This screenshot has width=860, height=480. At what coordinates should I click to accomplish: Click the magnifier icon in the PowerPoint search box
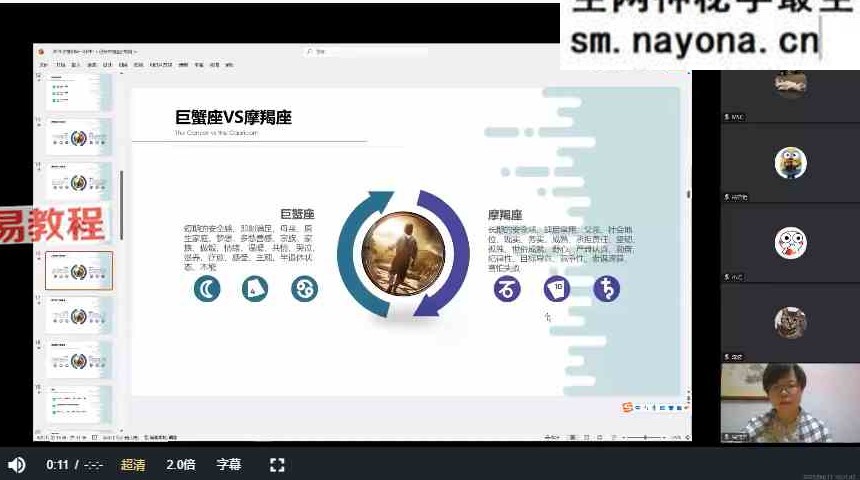310,52
